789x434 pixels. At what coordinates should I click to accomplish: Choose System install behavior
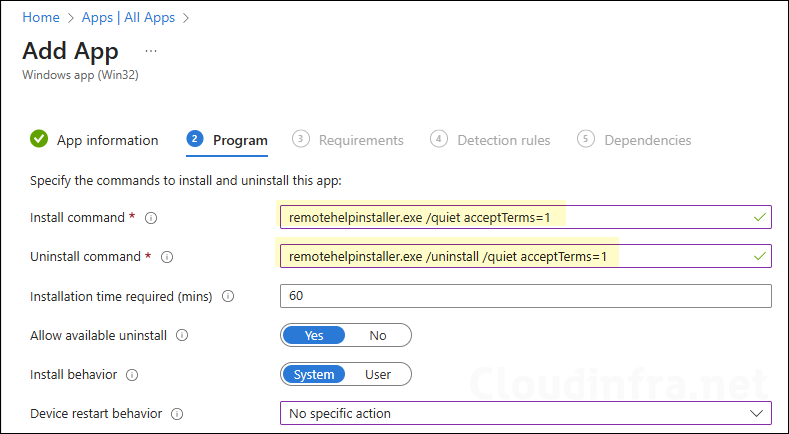313,374
